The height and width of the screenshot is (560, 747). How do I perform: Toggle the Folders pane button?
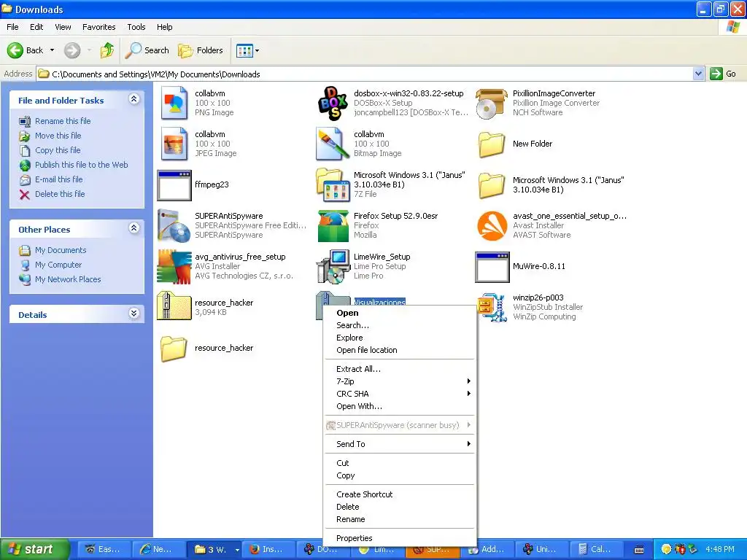point(200,50)
